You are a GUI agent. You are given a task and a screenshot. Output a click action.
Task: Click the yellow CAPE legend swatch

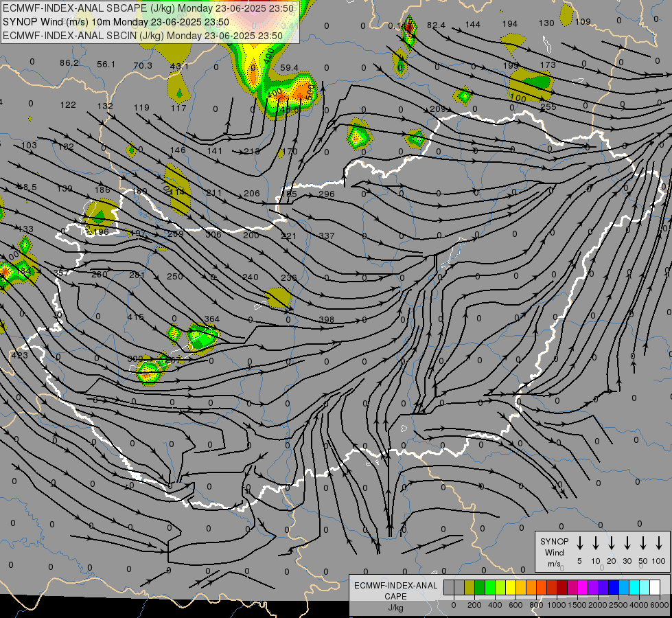point(511,588)
